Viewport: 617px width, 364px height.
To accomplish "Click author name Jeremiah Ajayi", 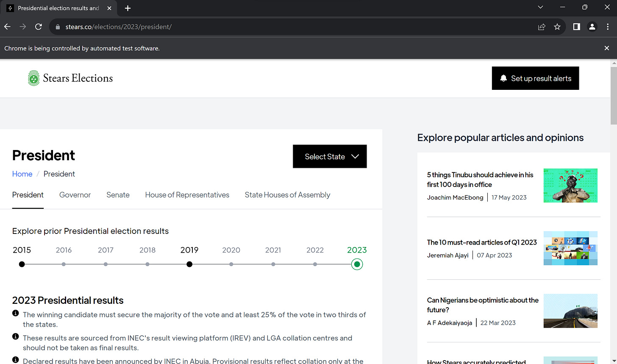I will coord(448,255).
